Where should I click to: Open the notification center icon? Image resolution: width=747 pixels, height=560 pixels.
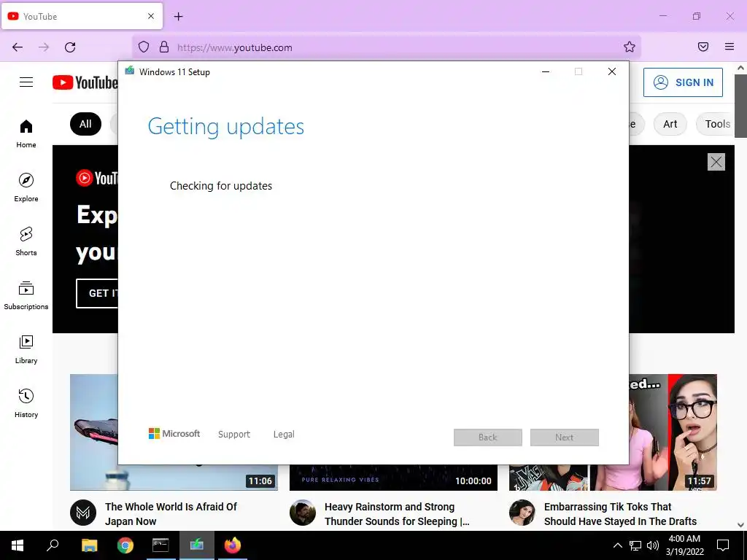[723, 545]
